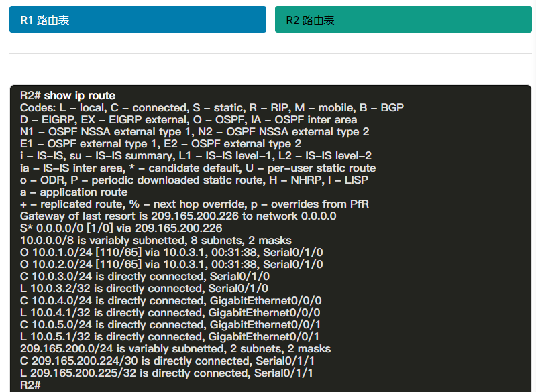Screen dimensions: 536x392
Task: Click the local 209.165.200.225/32 route entry
Action: pos(166,373)
